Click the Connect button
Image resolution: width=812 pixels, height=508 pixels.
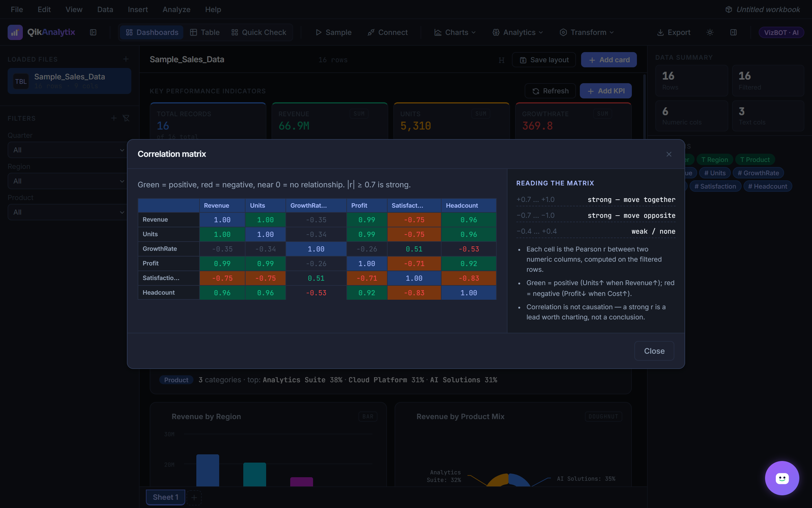[x=388, y=32]
